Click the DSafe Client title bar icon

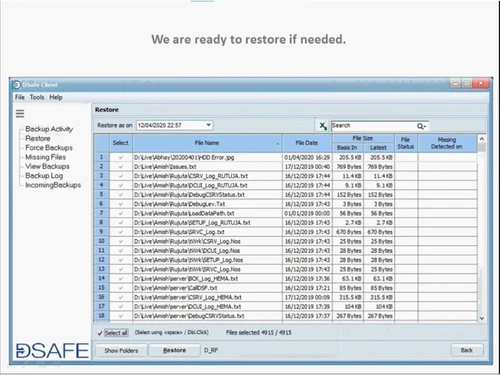pos(17,85)
